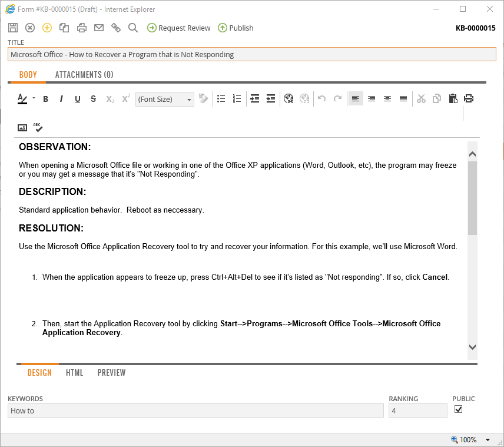Screen dimensions: 504x447
Task: Click the outdent icon
Action: coord(271,99)
